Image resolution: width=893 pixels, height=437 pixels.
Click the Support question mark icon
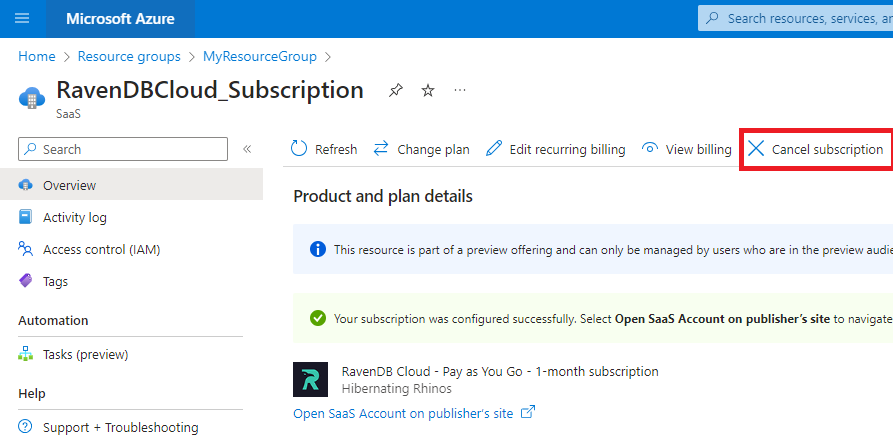coord(26,426)
